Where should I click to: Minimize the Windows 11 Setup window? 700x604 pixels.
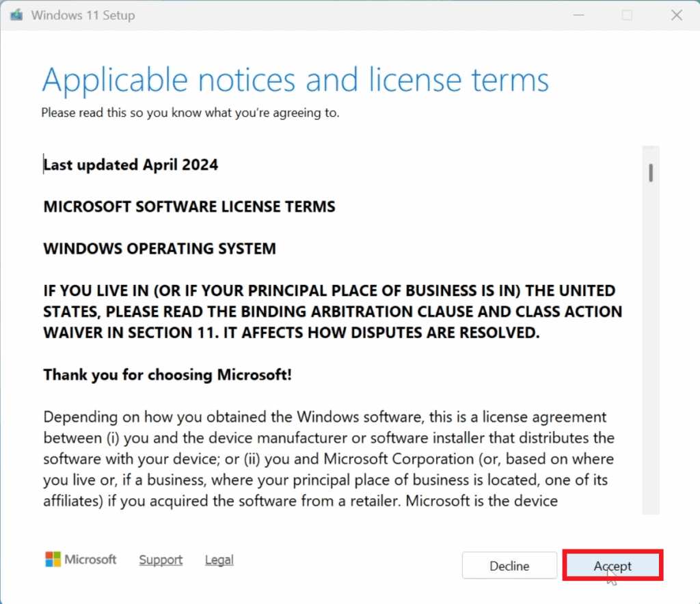(x=578, y=15)
